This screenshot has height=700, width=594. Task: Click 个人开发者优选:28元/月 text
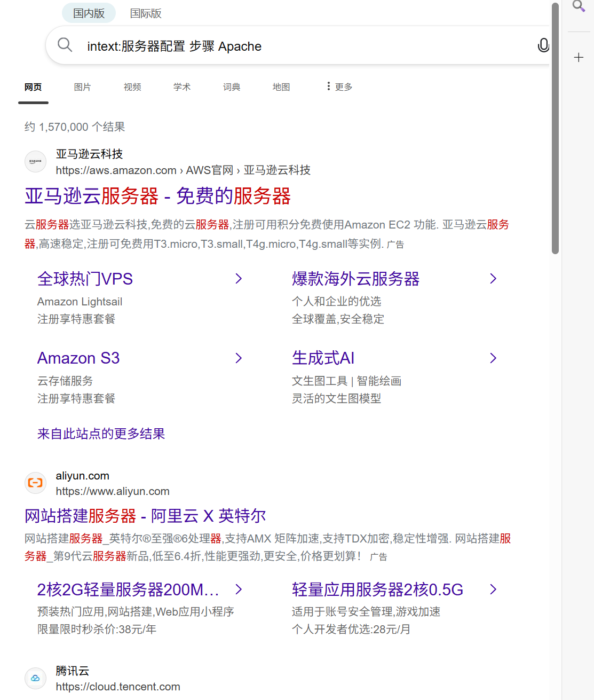[x=351, y=629]
